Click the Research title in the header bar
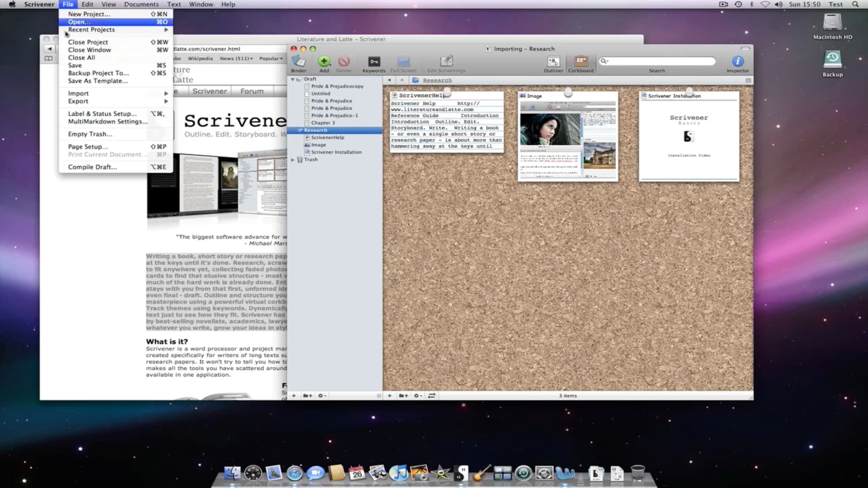This screenshot has height=488, width=868. pos(437,80)
